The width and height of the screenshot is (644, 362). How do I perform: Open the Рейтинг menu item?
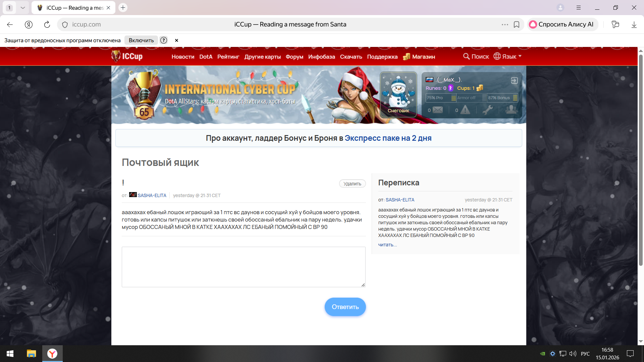[x=228, y=57]
